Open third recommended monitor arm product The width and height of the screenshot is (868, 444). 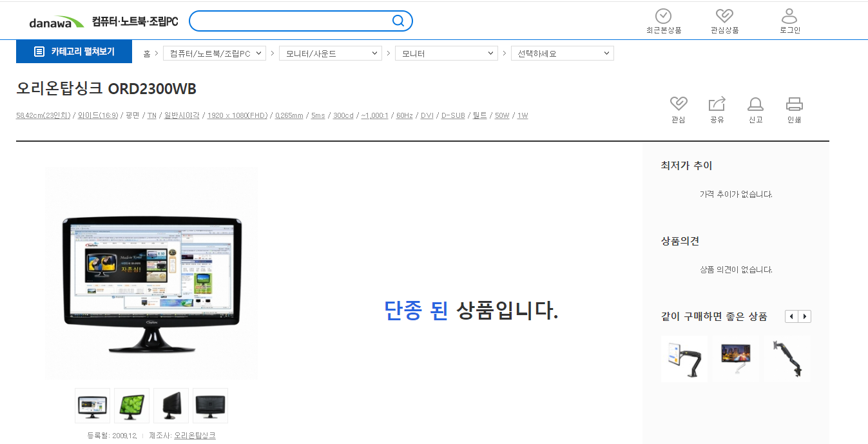(787, 359)
